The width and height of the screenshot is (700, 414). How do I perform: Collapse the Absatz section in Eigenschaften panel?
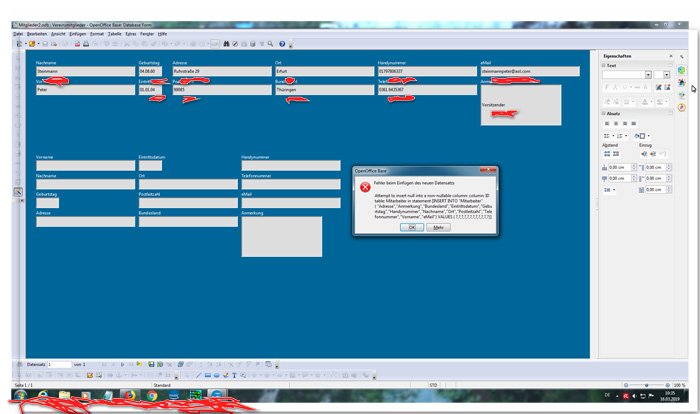pos(603,113)
